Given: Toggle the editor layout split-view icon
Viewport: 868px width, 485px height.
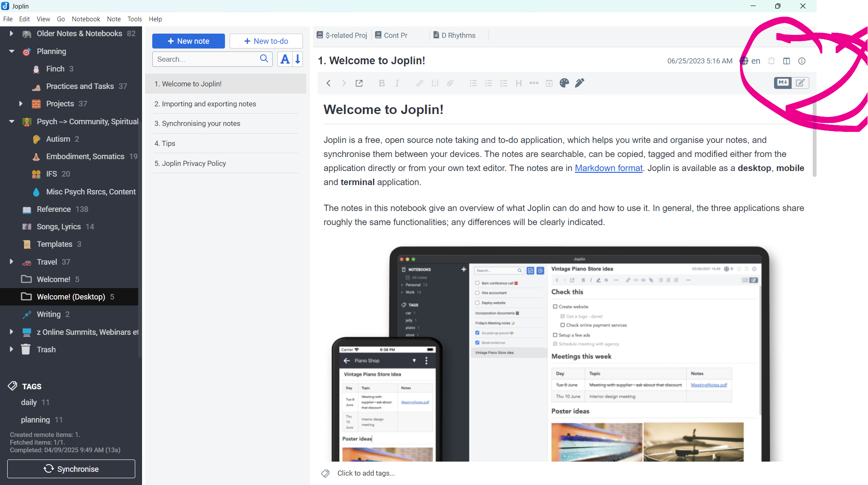Looking at the screenshot, I should pyautogui.click(x=786, y=61).
